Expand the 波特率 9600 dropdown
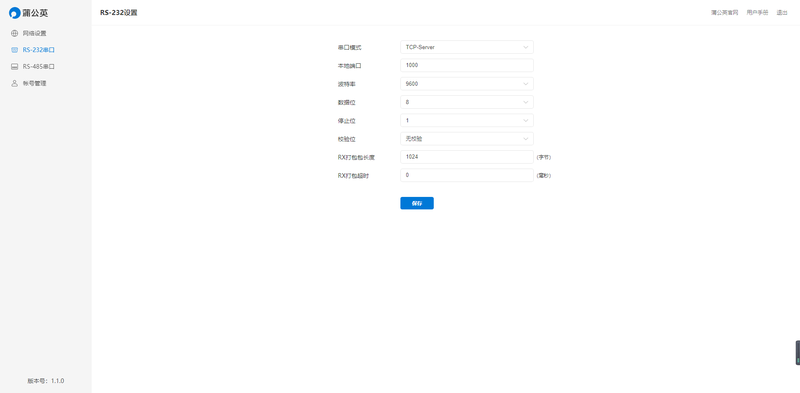This screenshot has width=800, height=393. 467,84
